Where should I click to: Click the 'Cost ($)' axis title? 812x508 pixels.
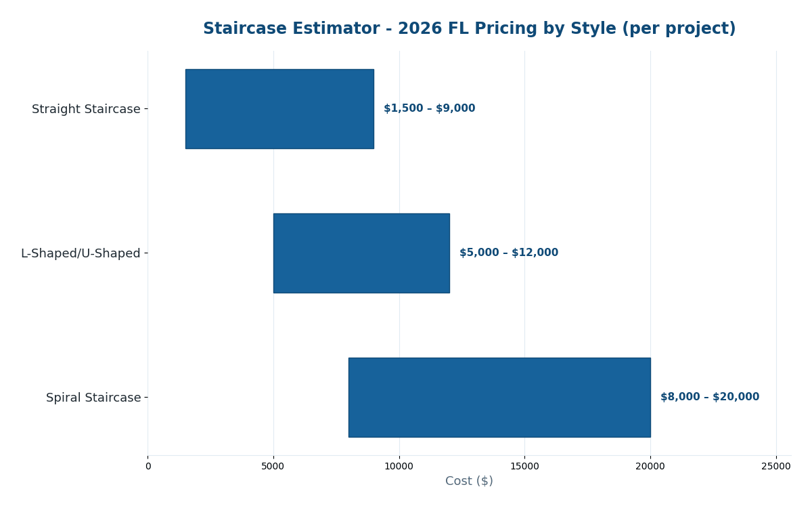[x=469, y=481]
